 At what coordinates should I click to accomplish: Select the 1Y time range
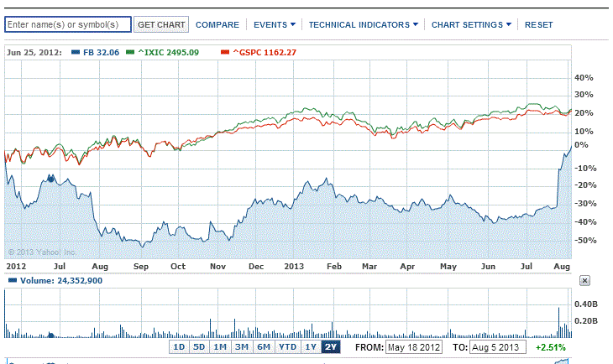pyautogui.click(x=311, y=347)
